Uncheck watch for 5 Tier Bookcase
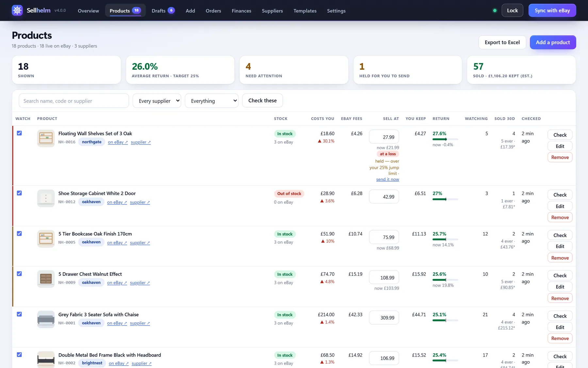Viewport: 588px width, 368px height. tap(19, 234)
